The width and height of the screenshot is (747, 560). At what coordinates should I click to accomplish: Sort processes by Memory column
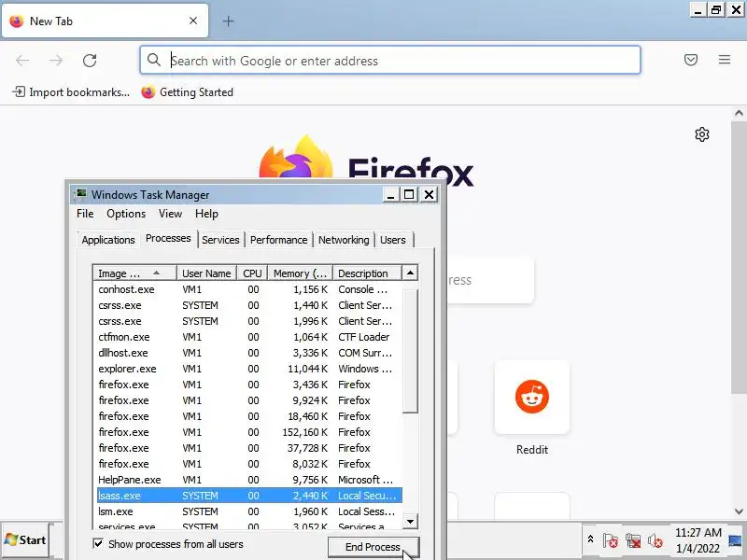click(300, 273)
